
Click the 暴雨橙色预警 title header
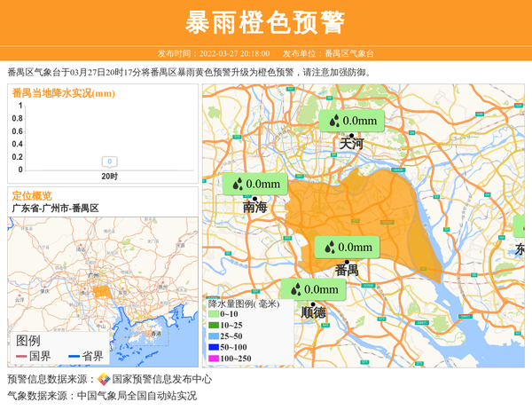coord(266,22)
